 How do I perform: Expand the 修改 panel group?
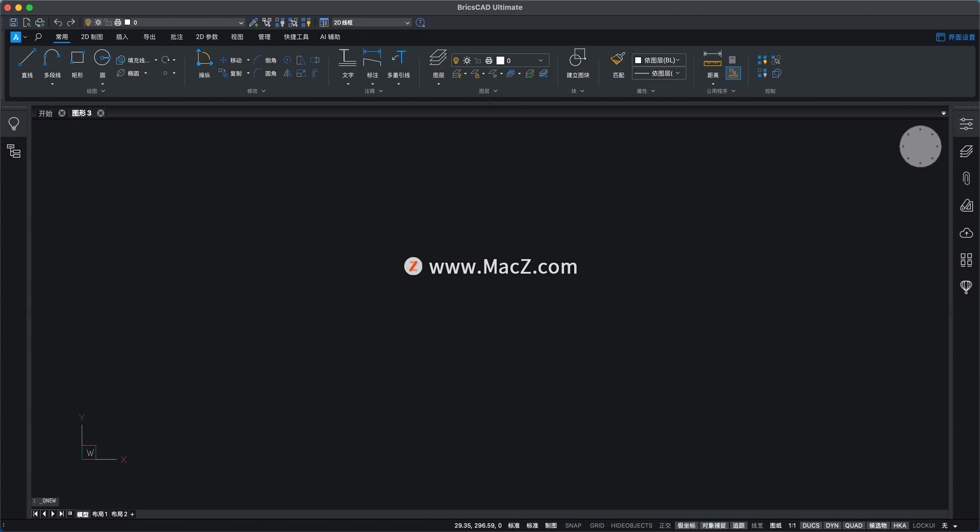coord(256,91)
